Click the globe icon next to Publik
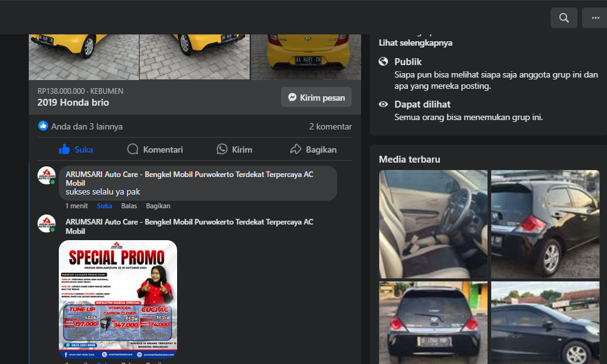 (x=383, y=61)
